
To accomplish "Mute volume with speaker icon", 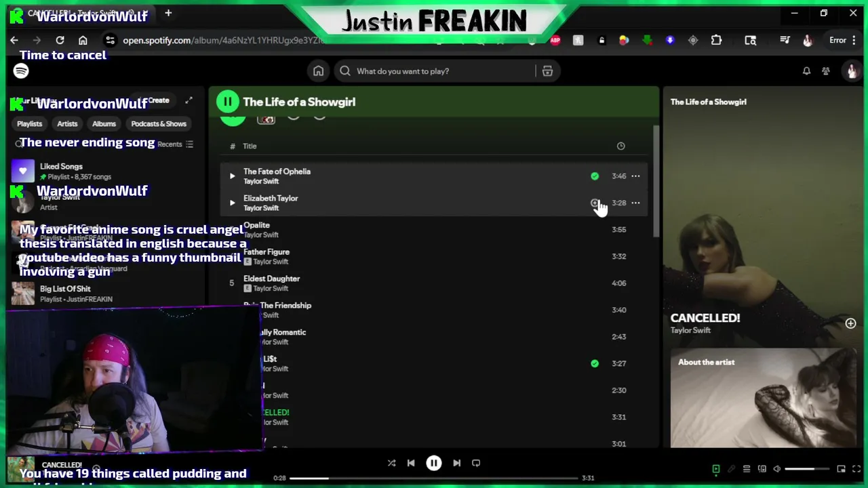I will coord(777,468).
